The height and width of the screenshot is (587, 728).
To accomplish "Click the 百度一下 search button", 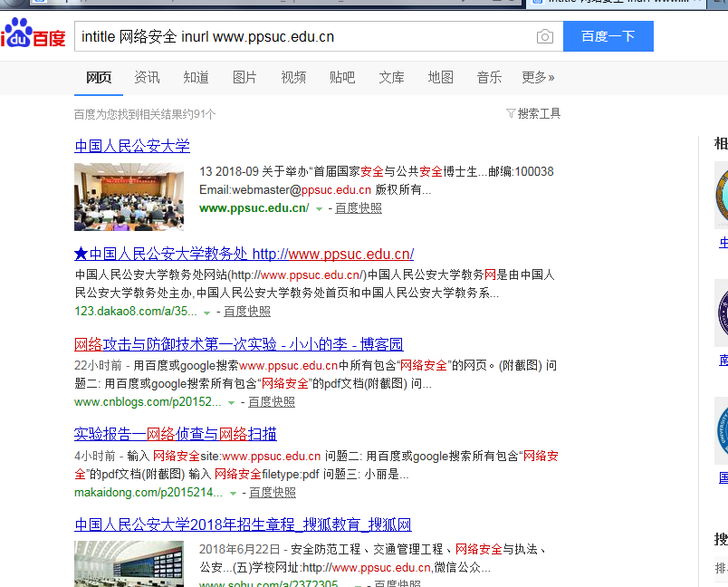I will coord(608,36).
